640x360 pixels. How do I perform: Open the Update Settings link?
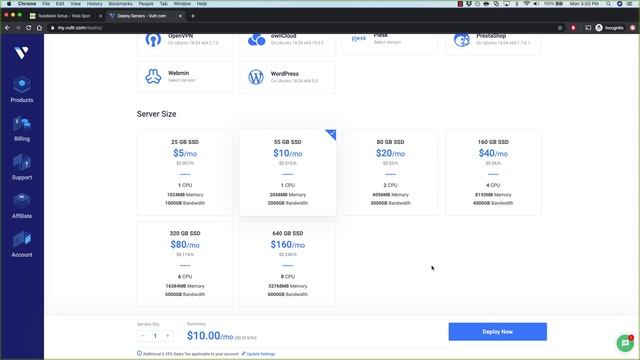[x=259, y=354]
